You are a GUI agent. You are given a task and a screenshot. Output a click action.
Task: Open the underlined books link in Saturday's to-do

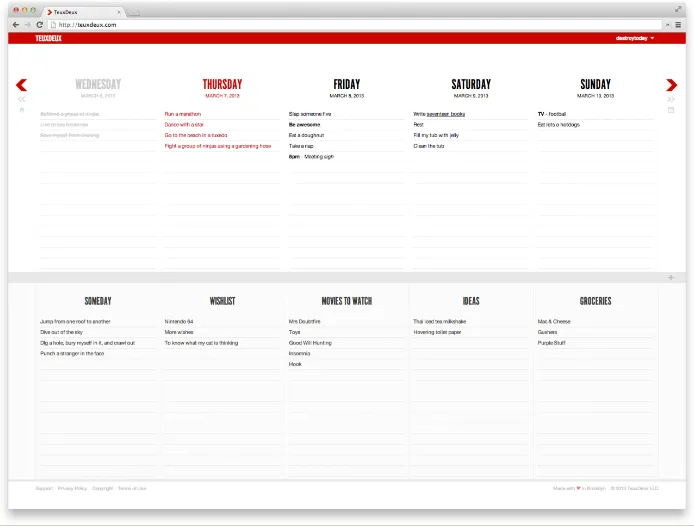(x=446, y=114)
